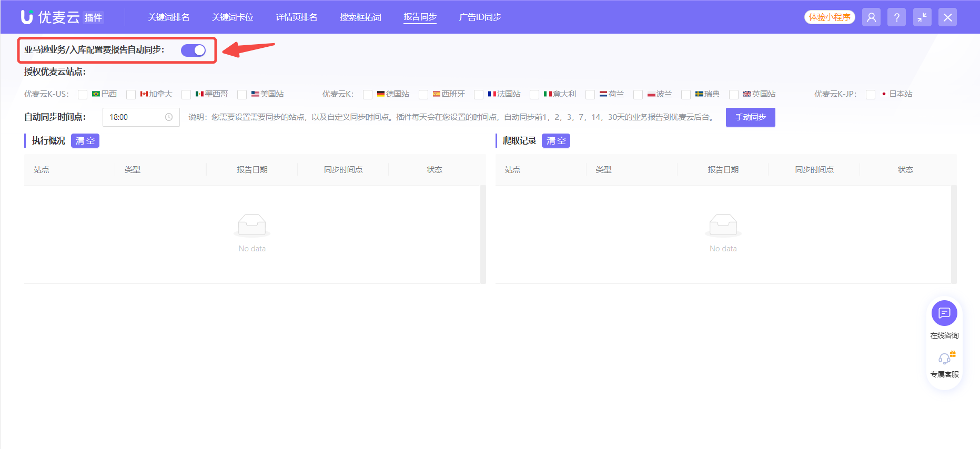The width and height of the screenshot is (980, 449).
Task: Click 爬取记录 table 同步时间点 column header
Action: coord(814,170)
